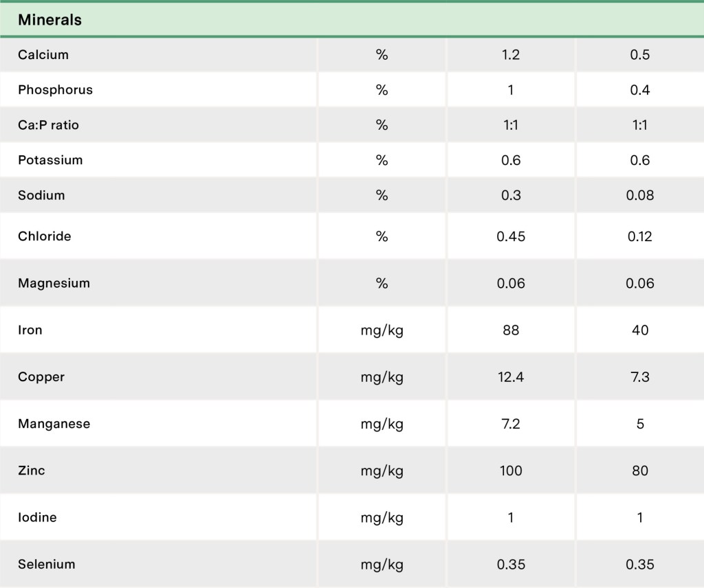Select the Selenium row label

[x=47, y=565]
